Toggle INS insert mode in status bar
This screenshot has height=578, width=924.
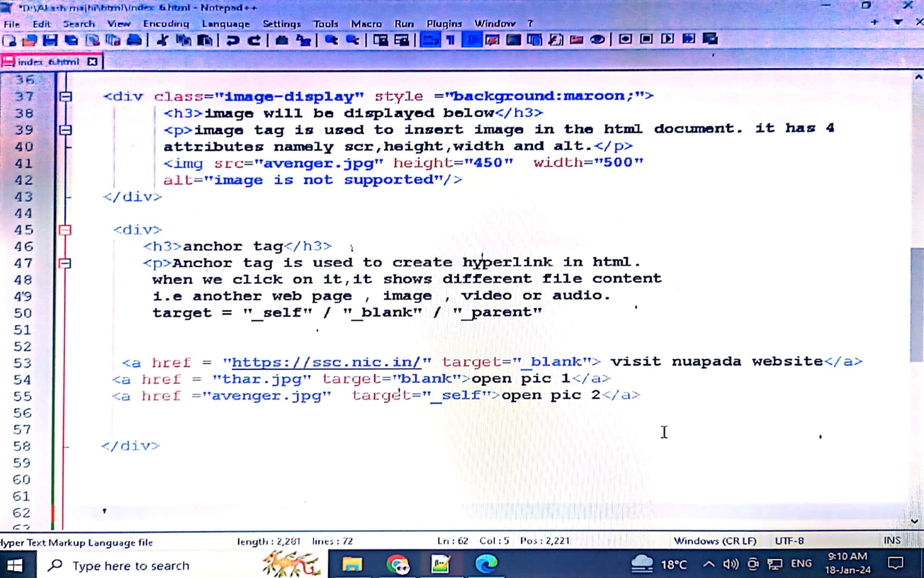coord(892,540)
